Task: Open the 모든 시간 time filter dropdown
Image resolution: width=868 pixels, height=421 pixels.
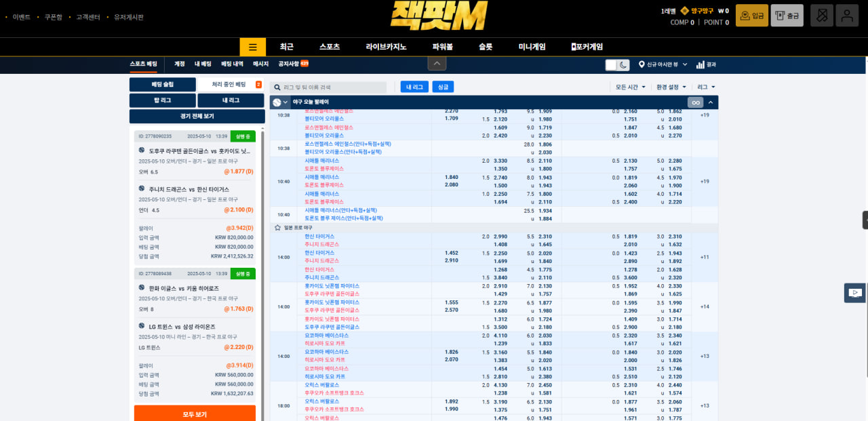Action: [630, 87]
